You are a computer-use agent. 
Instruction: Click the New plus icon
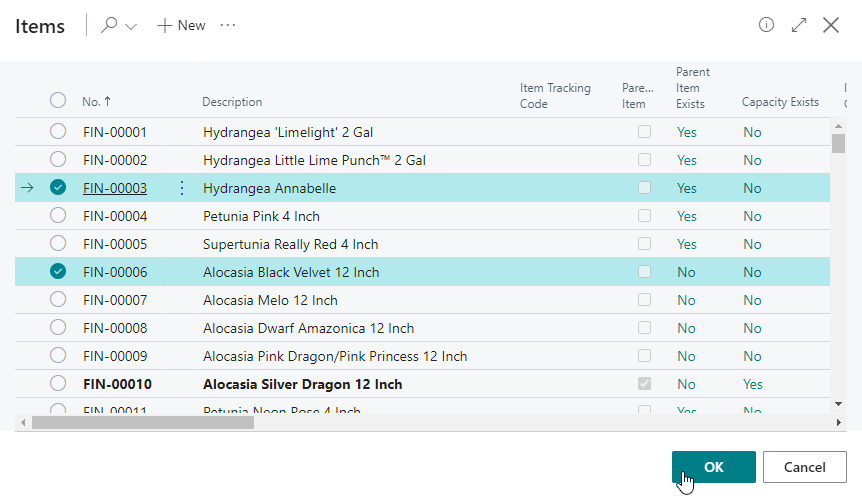165,26
